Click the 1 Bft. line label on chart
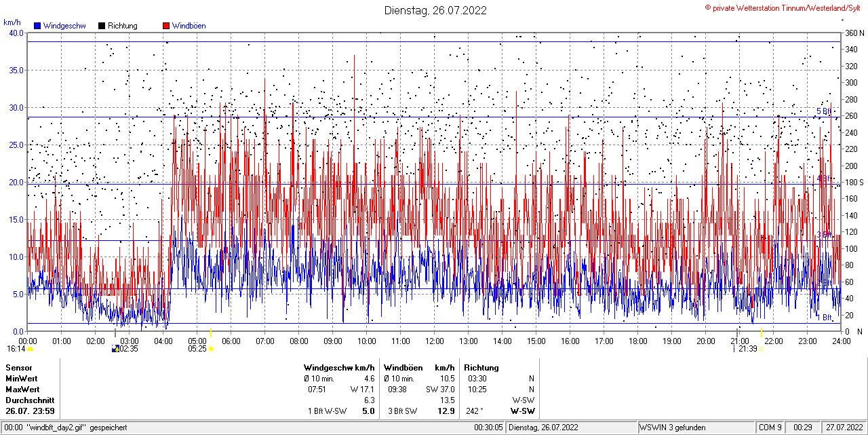Screen dimensions: 868x435 pyautogui.click(x=824, y=318)
